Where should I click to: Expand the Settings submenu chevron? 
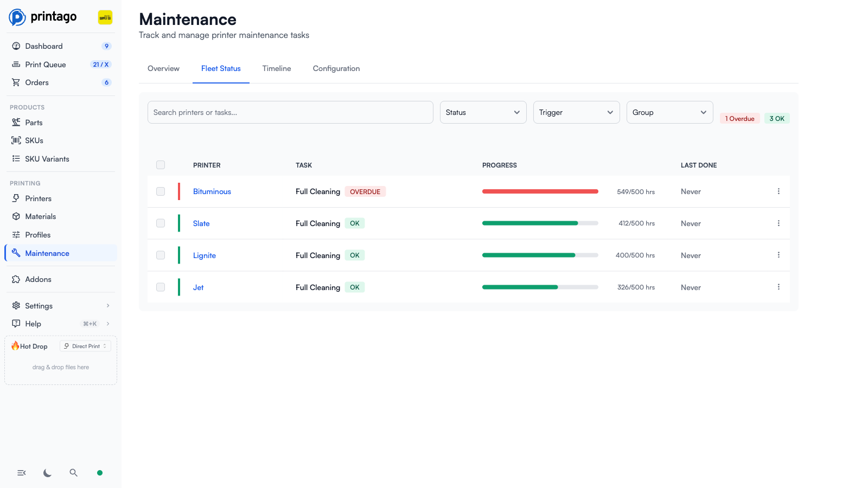[x=108, y=306]
